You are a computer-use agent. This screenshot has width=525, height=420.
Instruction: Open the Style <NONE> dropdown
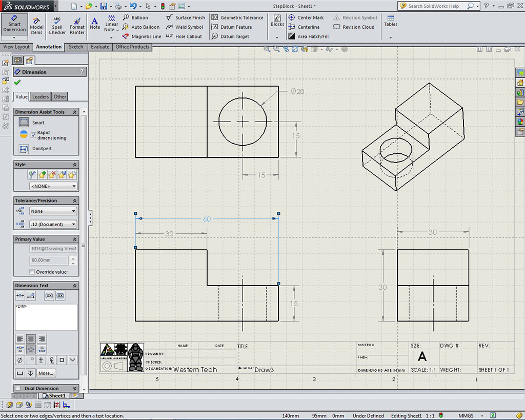(53, 186)
